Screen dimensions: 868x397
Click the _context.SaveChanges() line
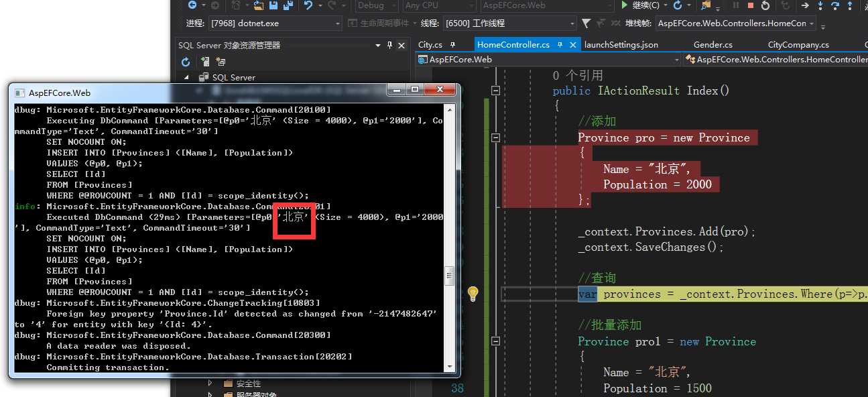(652, 247)
